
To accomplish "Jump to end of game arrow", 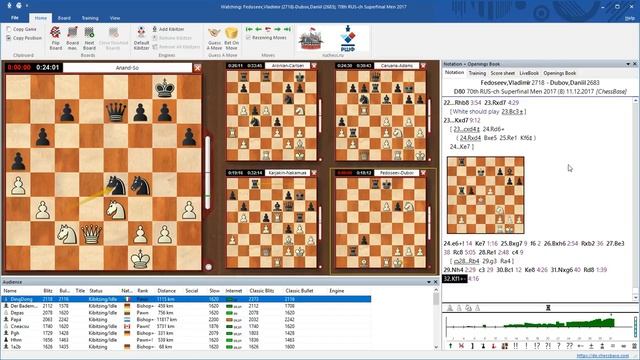I will point(287,29).
